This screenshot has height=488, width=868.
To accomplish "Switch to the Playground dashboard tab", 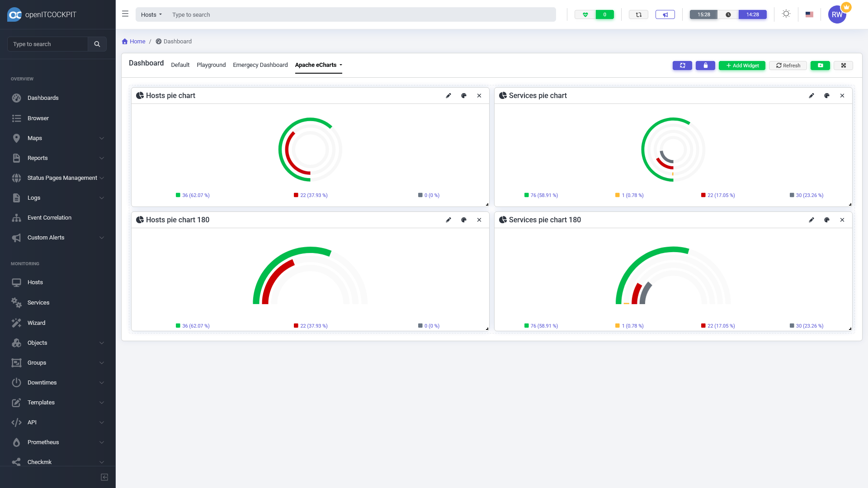I will 211,65.
